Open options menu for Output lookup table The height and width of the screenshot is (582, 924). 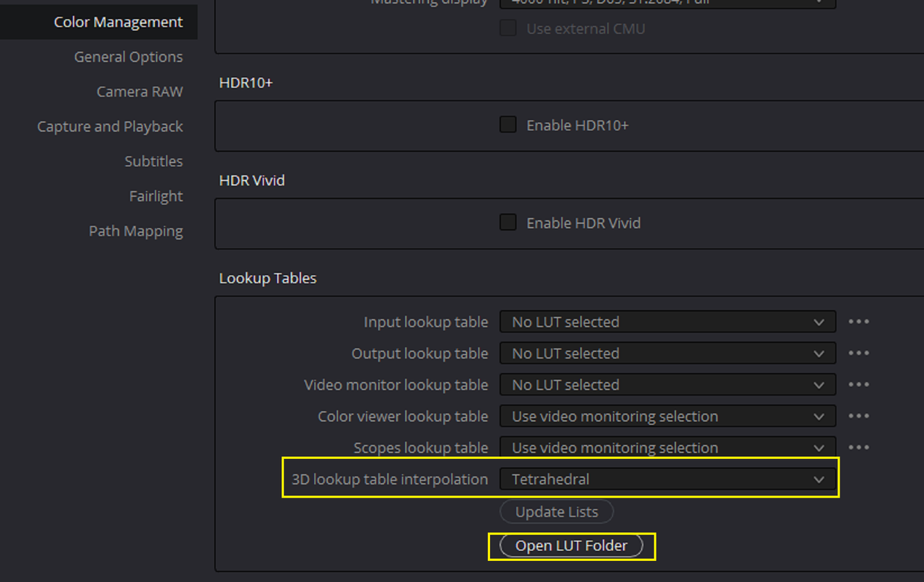[859, 353]
